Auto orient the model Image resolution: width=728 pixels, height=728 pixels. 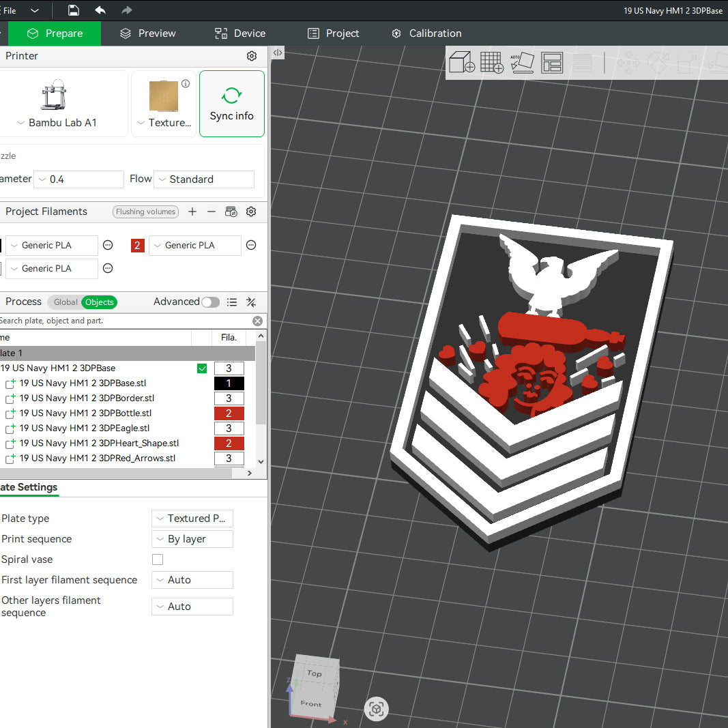(x=522, y=62)
